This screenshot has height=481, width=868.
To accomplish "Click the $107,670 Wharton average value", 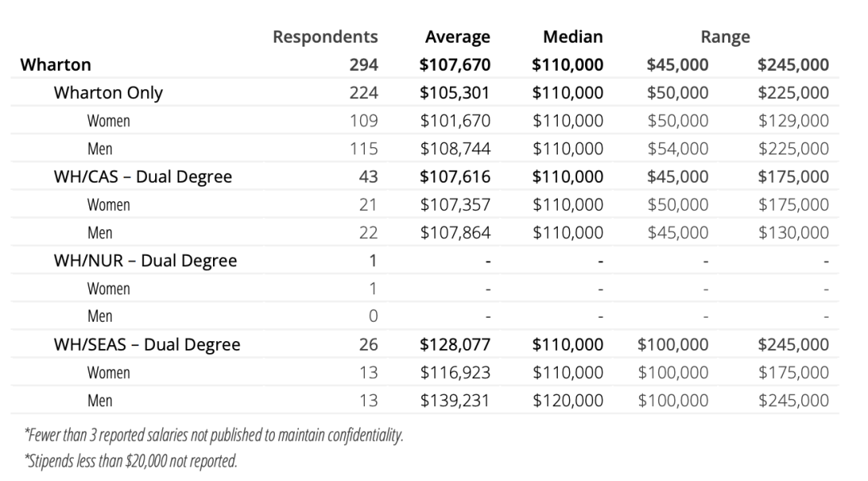I will tap(454, 65).
